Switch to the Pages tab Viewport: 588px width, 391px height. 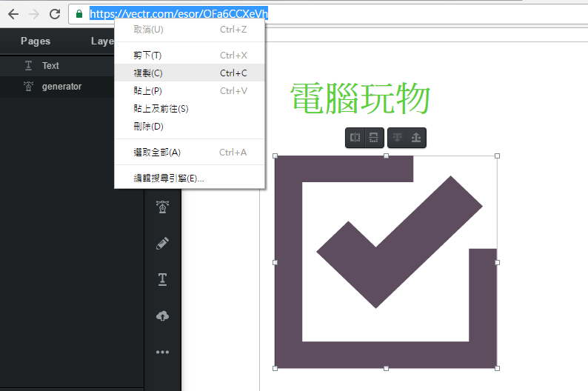tap(36, 41)
